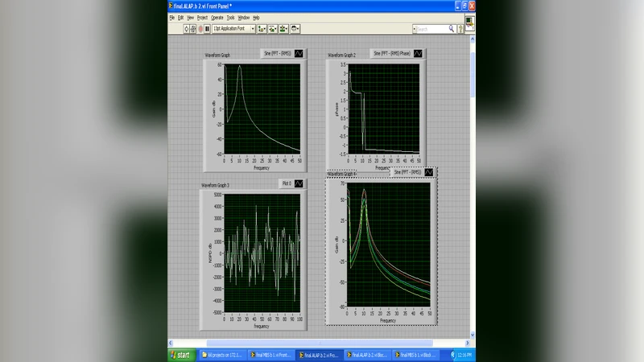Open the Project menu

click(x=202, y=17)
